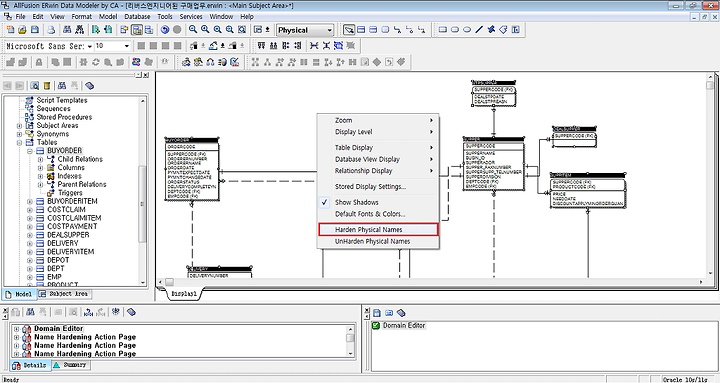Viewport: 720px width, 383px height.
Task: Toggle the green check beside Domain Editor
Action: click(x=376, y=326)
